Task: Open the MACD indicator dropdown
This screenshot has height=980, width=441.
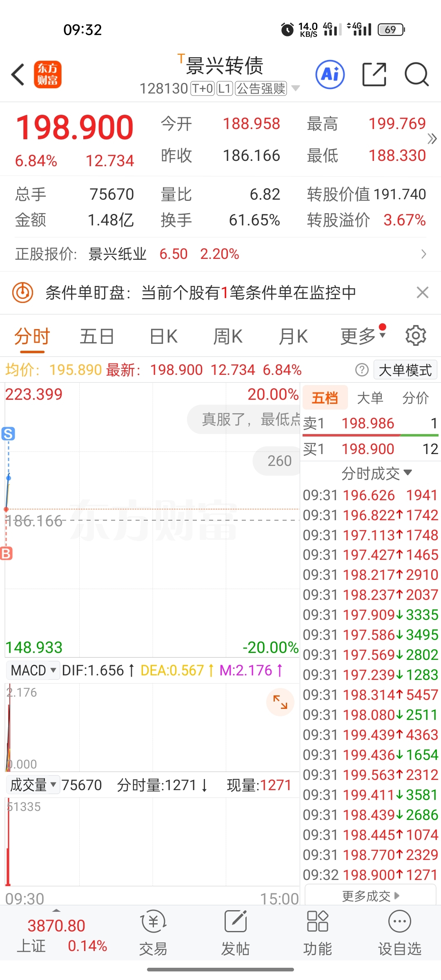Action: tap(33, 670)
